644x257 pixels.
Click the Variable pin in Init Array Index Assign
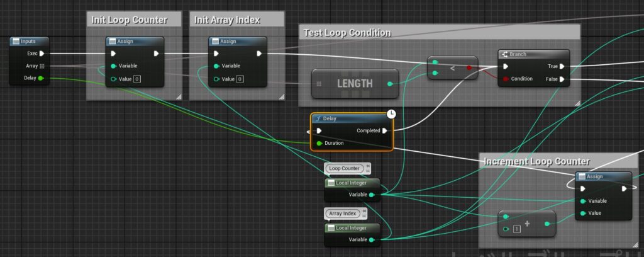tap(216, 66)
